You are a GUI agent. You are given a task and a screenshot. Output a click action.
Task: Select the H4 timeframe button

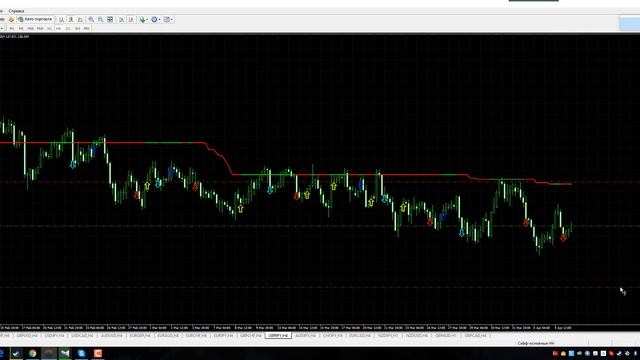click(58, 29)
